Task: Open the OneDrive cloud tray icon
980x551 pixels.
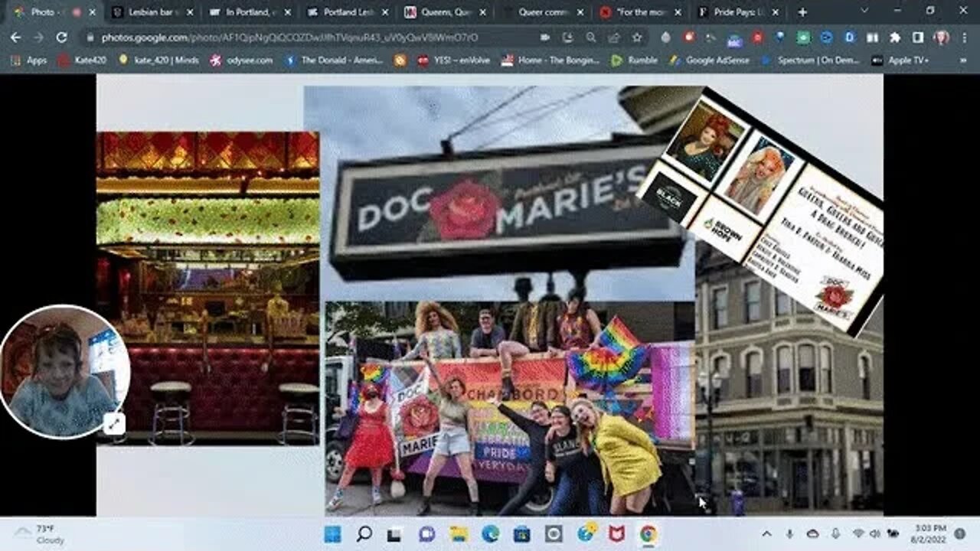Action: (x=812, y=533)
